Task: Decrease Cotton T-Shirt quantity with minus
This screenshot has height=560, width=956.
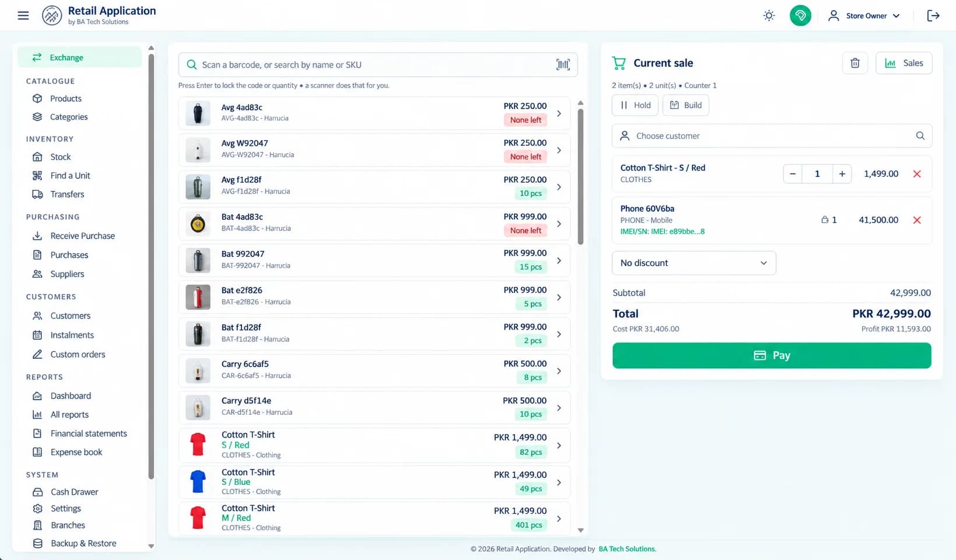Action: tap(792, 174)
